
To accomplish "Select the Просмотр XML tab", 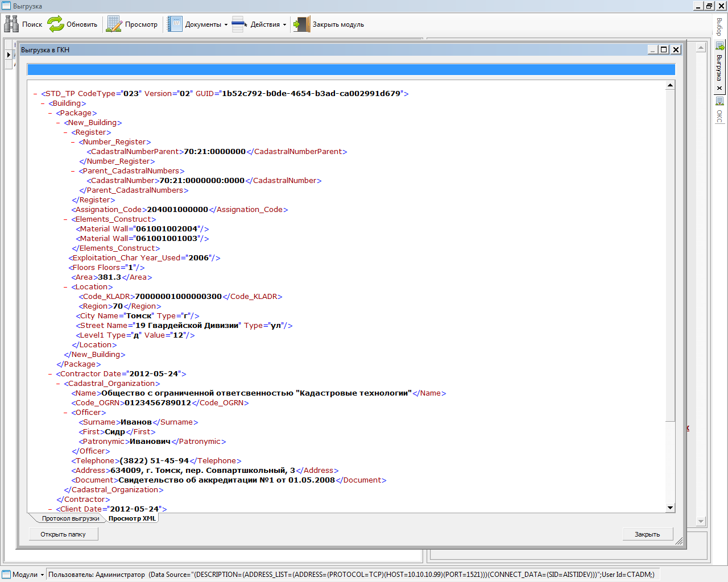I will [x=132, y=518].
